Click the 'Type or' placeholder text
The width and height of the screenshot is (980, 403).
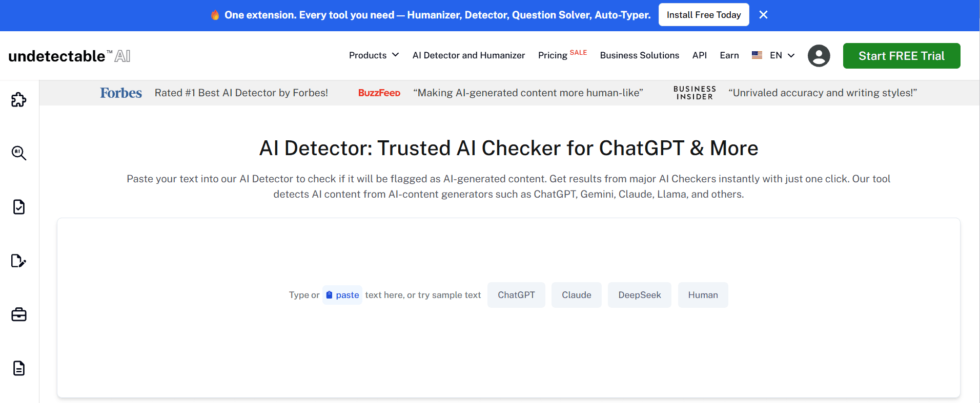[x=304, y=295]
